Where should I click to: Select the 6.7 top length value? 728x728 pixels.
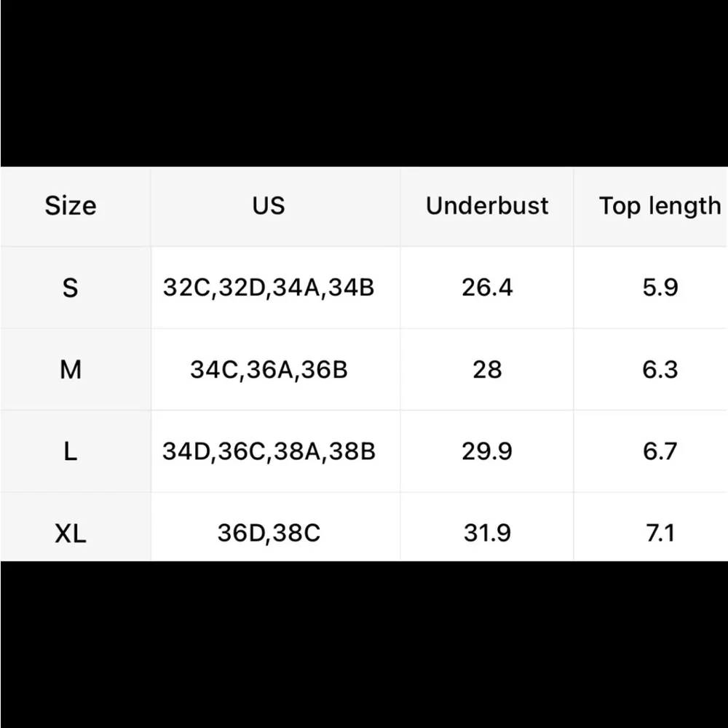(x=660, y=451)
